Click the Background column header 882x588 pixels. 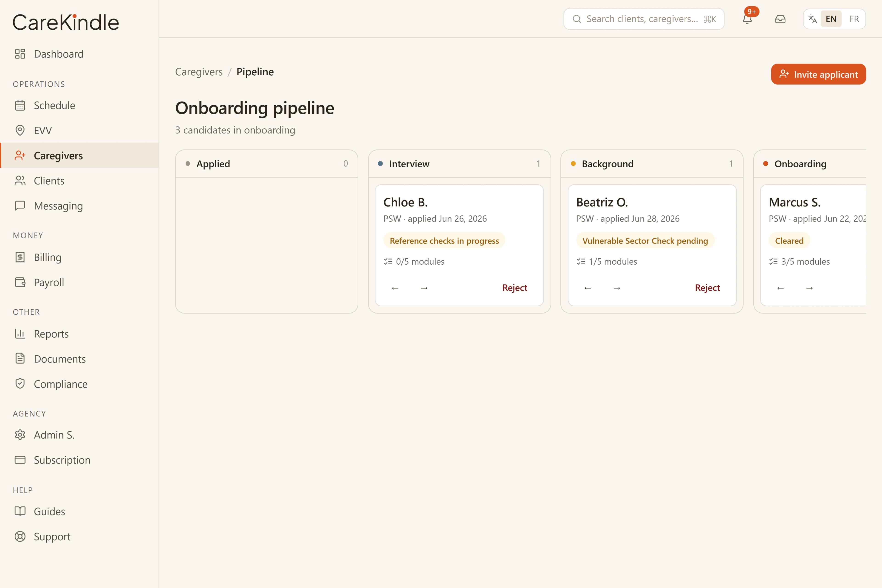[652, 164]
